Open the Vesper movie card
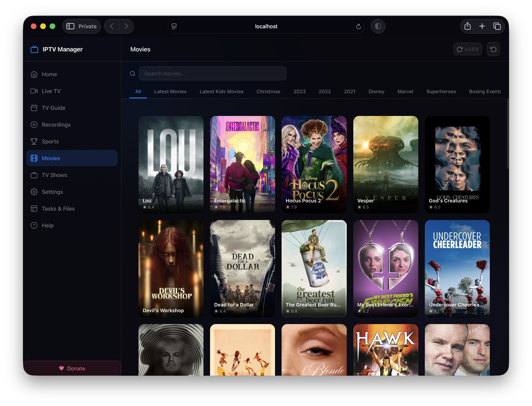Image resolution: width=532 pixels, height=406 pixels. (x=385, y=164)
